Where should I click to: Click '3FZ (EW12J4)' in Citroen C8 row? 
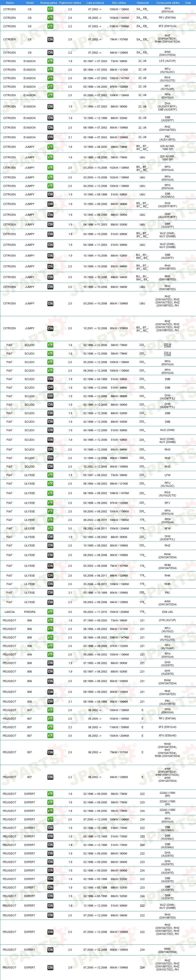(167, 26)
